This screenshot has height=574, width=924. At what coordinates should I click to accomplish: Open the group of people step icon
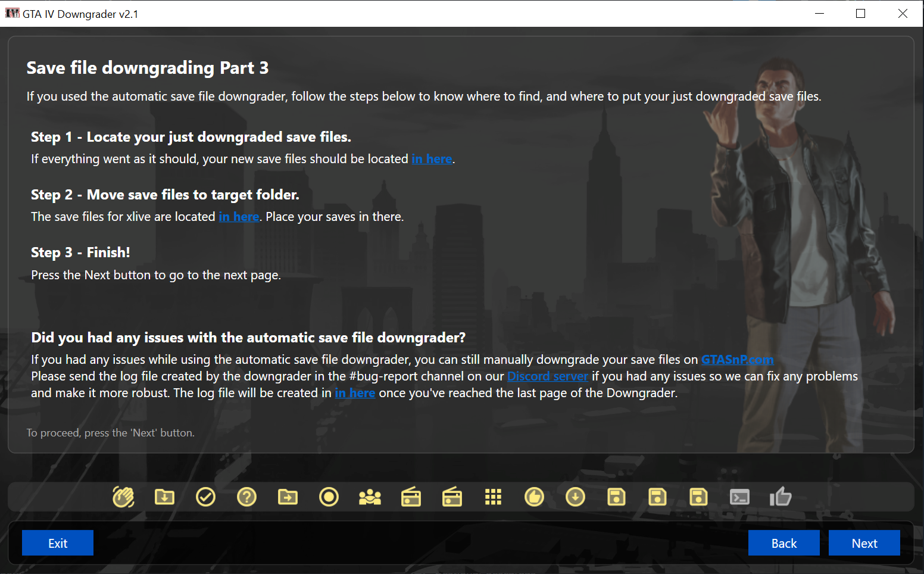[370, 497]
